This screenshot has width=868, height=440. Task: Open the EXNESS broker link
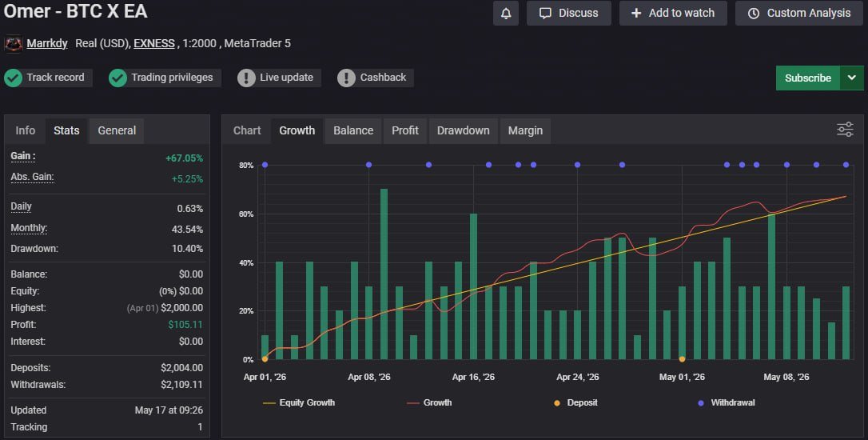pyautogui.click(x=154, y=44)
